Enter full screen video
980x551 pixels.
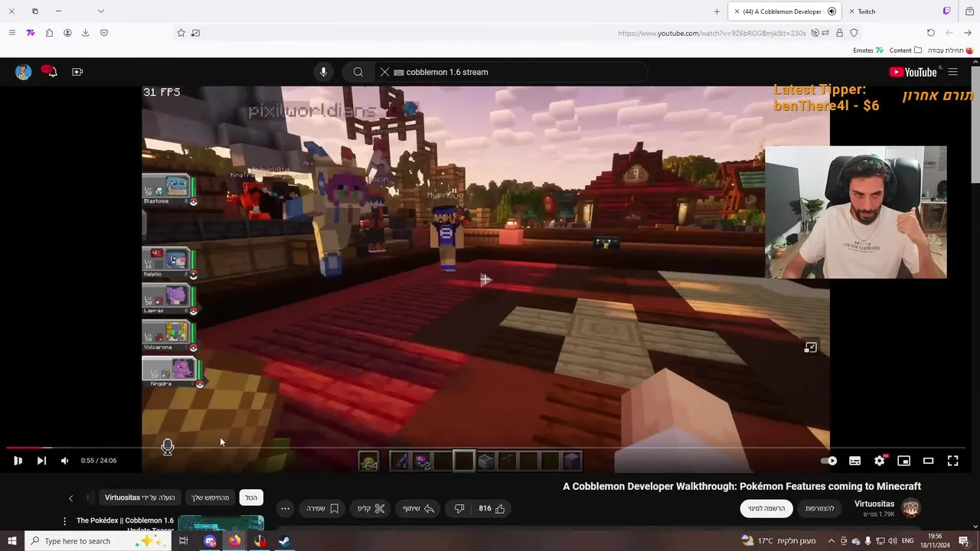coord(952,461)
